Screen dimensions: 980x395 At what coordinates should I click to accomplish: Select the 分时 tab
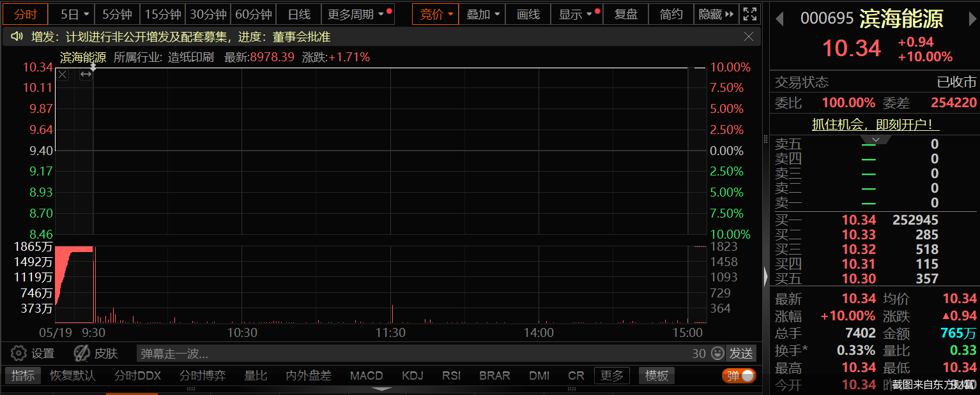point(25,14)
